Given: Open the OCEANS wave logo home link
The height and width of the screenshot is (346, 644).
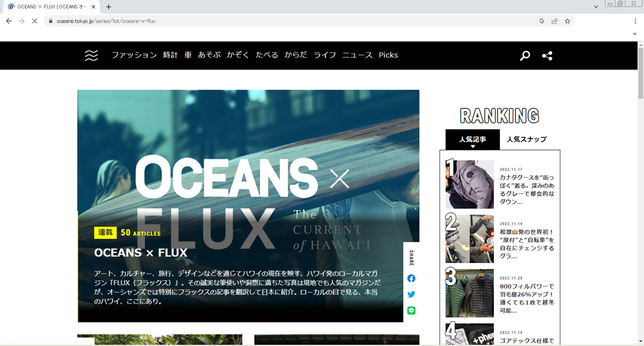Looking at the screenshot, I should [x=91, y=55].
